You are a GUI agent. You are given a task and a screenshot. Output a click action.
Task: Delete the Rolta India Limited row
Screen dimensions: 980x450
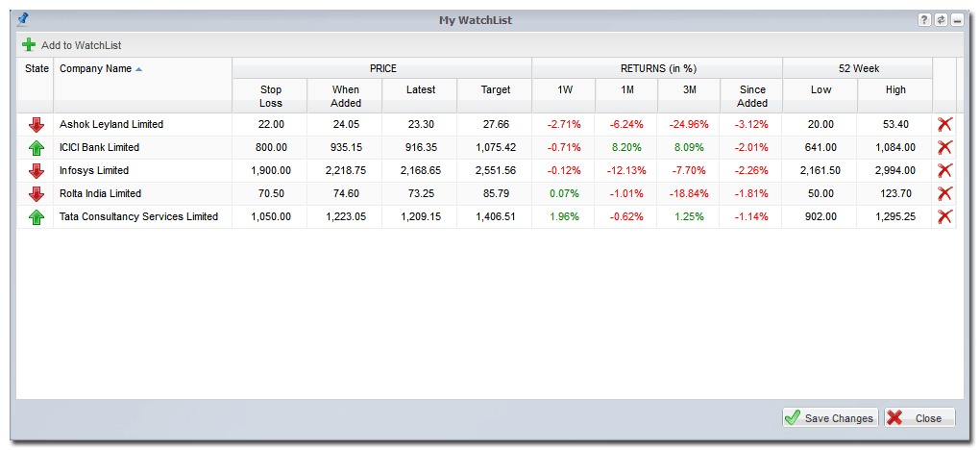click(944, 193)
